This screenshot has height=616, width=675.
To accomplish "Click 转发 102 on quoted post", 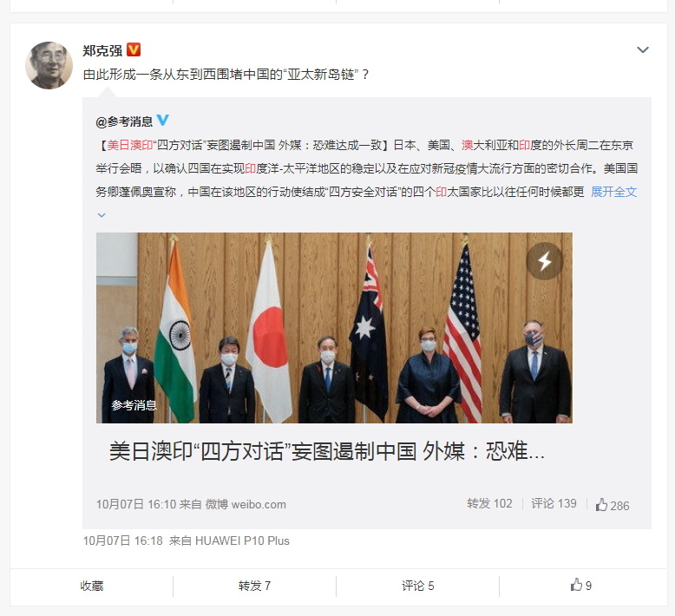I will point(489,504).
